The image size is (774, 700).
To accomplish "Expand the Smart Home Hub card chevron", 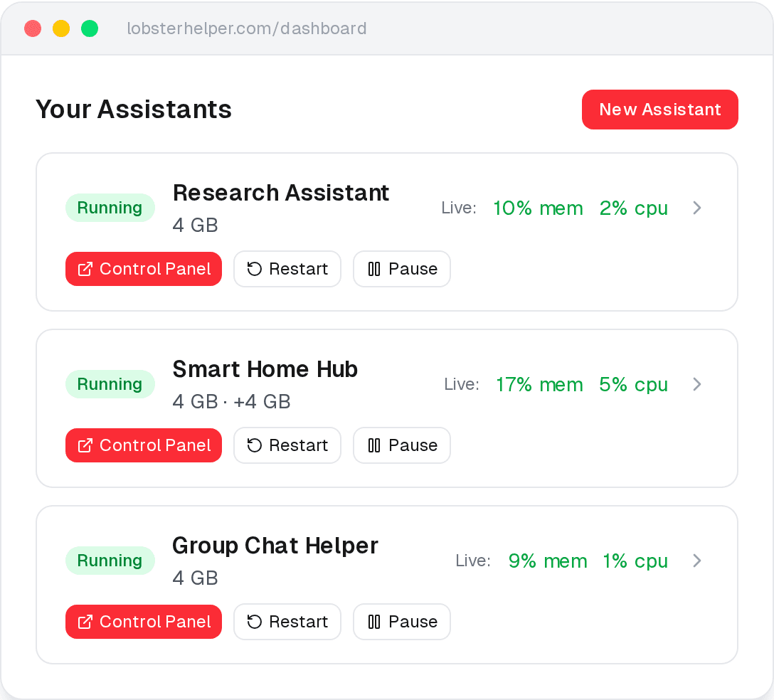I will click(697, 384).
